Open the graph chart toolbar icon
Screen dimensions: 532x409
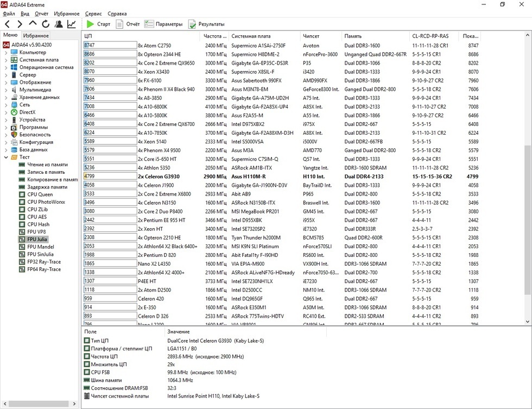tap(72, 24)
